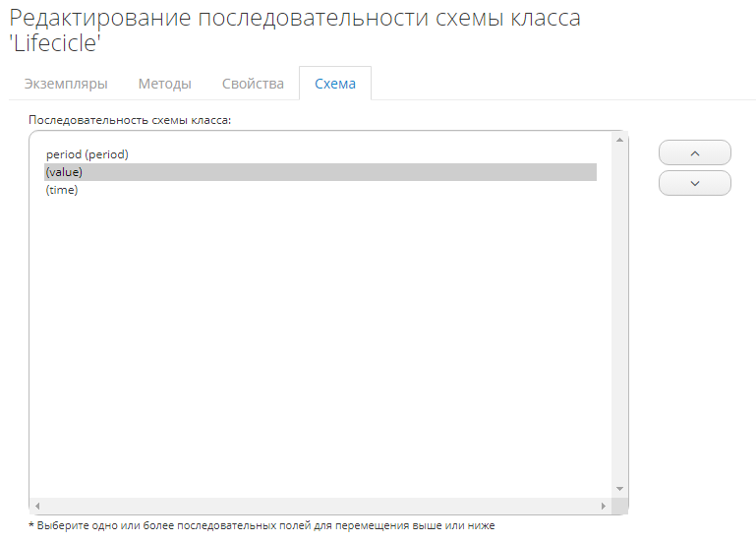Switch to the Экземпляры tab
This screenshot has width=756, height=542.
pos(65,84)
